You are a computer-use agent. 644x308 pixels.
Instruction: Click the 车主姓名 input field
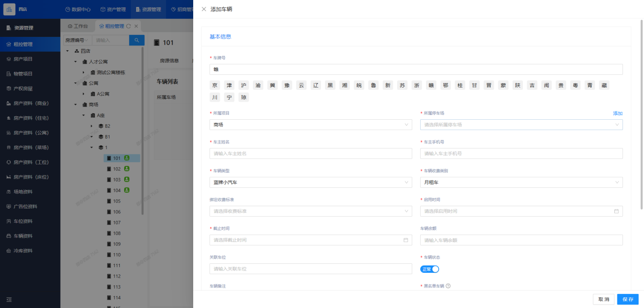311,154
